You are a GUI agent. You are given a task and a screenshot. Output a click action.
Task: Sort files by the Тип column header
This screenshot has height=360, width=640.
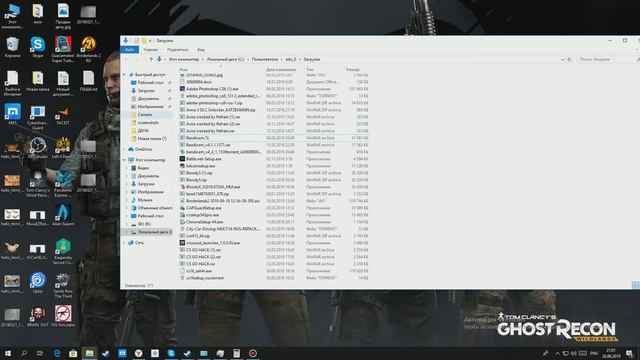pos(310,70)
